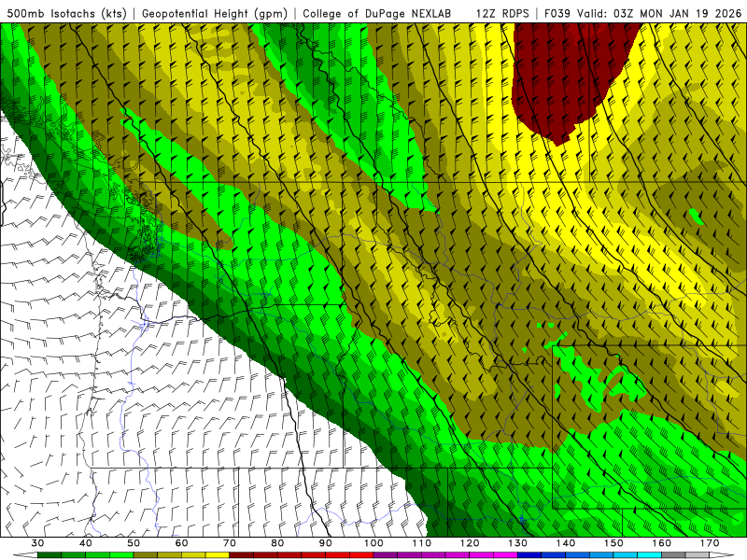
Task: Click the '12Z RDPS' model run label
Action: pyautogui.click(x=502, y=14)
